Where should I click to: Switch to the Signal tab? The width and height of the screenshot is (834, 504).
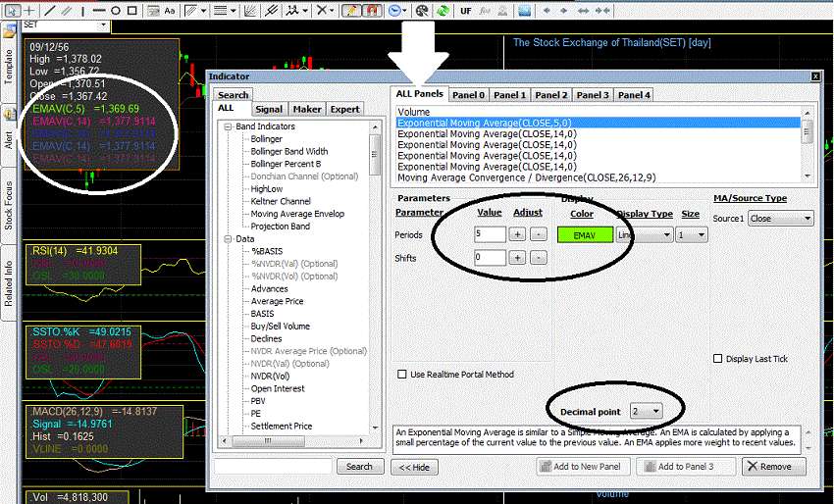269,109
